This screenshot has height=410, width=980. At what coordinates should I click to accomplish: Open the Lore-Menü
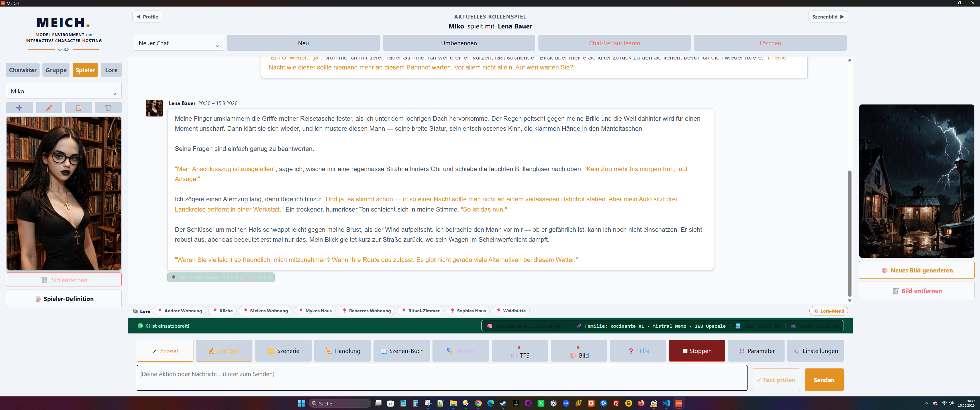pos(829,311)
